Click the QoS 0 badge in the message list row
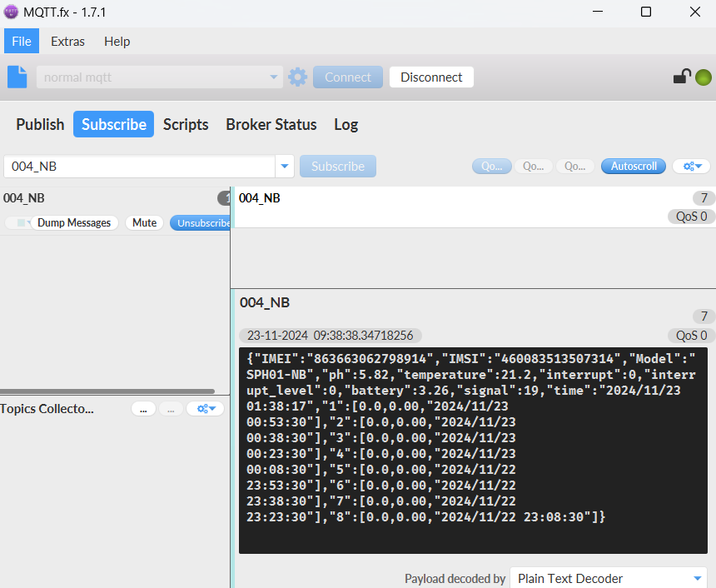Image resolution: width=716 pixels, height=588 pixels. pyautogui.click(x=691, y=217)
